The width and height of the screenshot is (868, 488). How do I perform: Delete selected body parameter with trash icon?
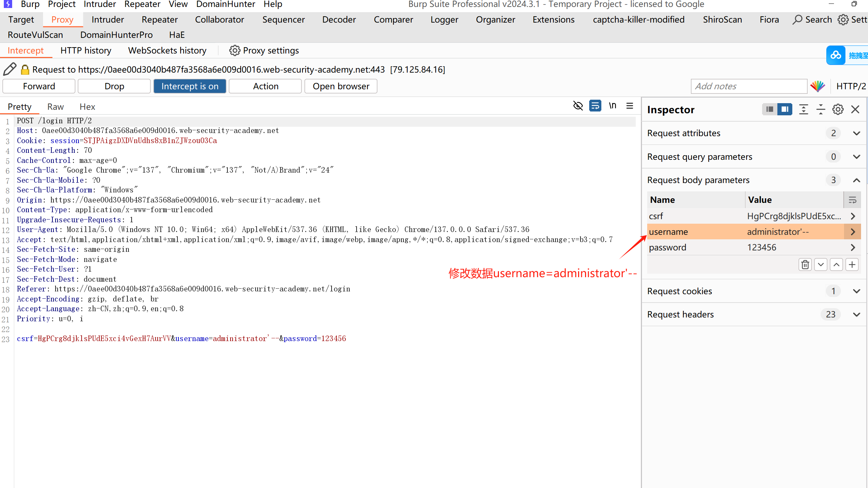tap(805, 265)
